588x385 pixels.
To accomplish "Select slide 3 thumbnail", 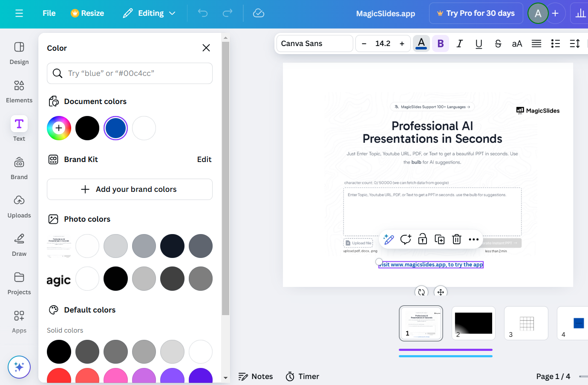I will [526, 323].
